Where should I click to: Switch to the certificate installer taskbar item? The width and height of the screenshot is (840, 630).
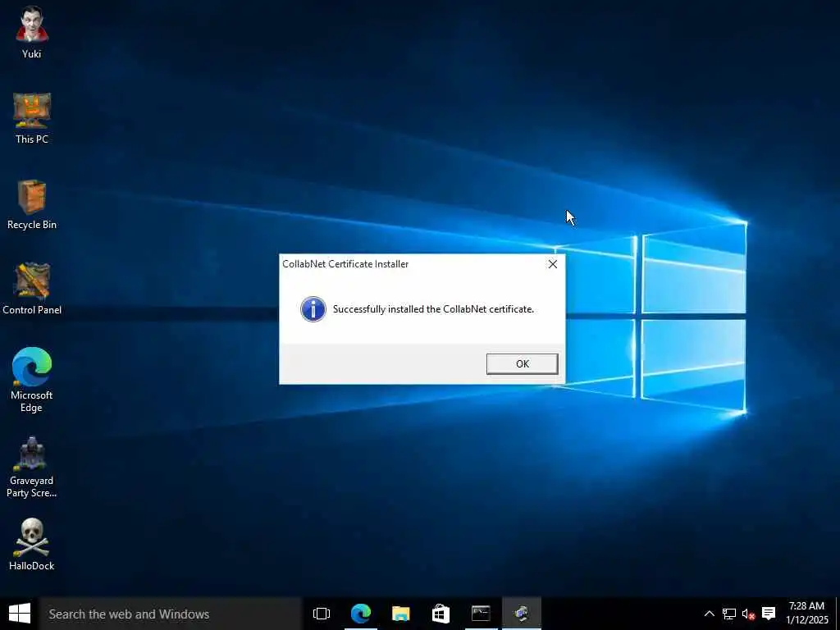[521, 614]
